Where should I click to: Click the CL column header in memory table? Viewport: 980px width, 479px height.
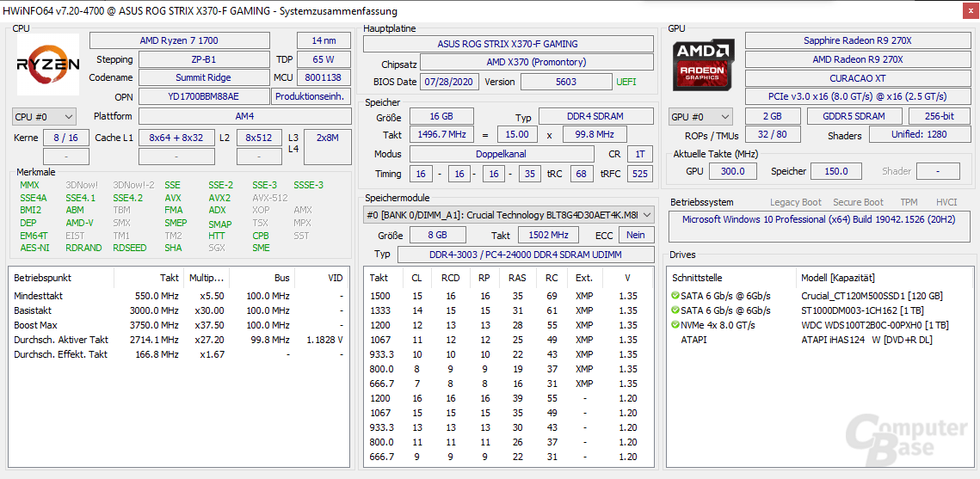(x=416, y=278)
